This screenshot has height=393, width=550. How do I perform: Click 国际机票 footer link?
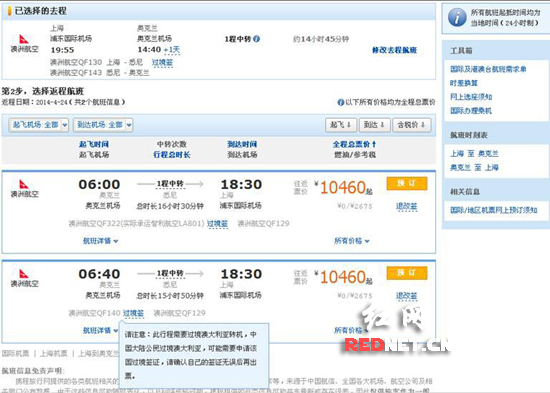(x=15, y=353)
